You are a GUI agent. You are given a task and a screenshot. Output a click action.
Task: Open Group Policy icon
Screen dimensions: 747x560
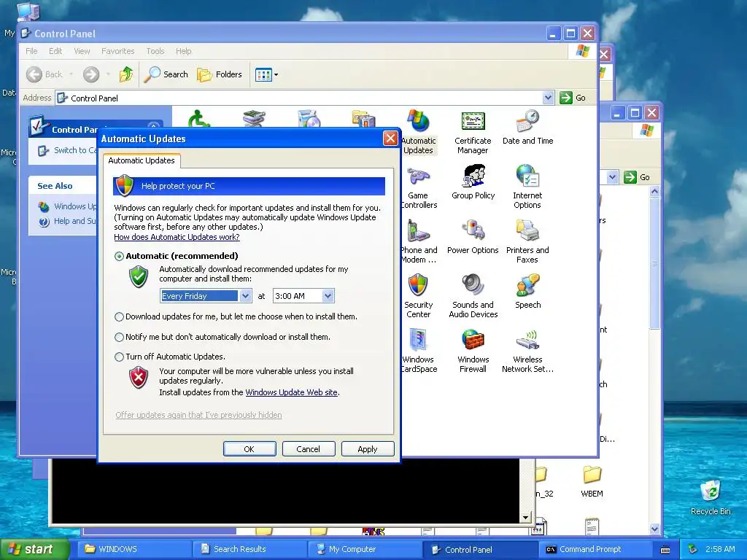(x=473, y=182)
